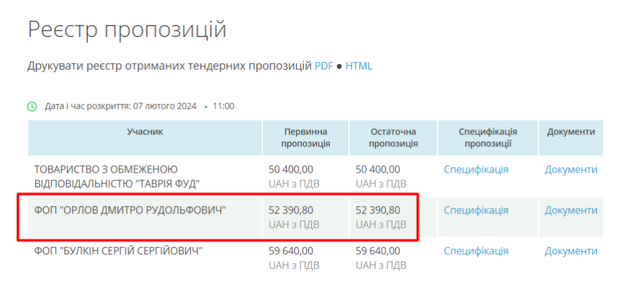Click the 59 640,00 primary offer value
This screenshot has height=304, width=644.
(291, 251)
